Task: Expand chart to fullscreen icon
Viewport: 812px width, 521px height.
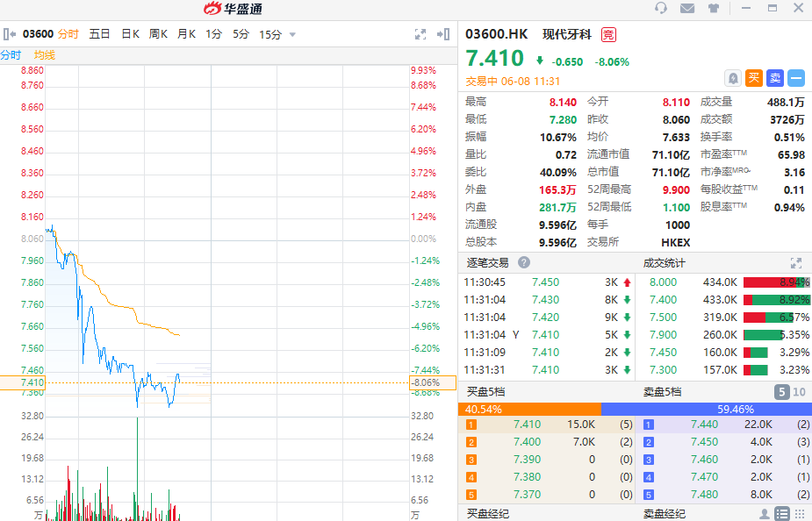Action: pos(420,34)
